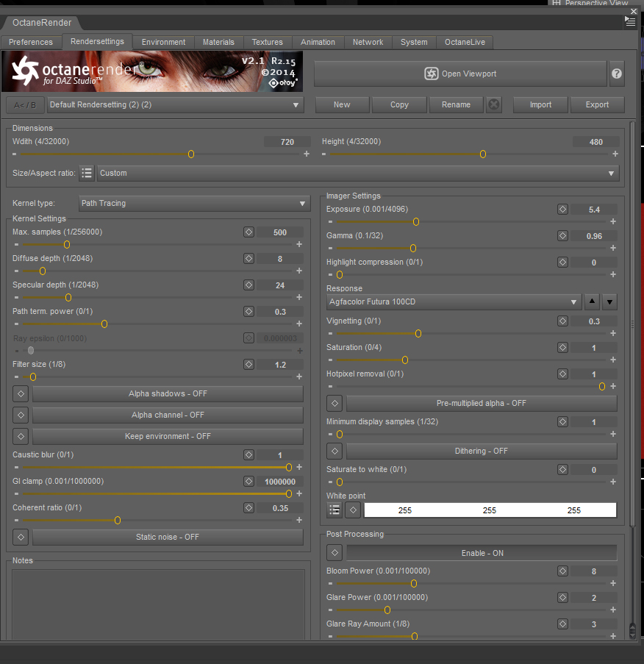644x664 pixels.
Task: Click the Max. samples value field 500
Action: [x=280, y=232]
